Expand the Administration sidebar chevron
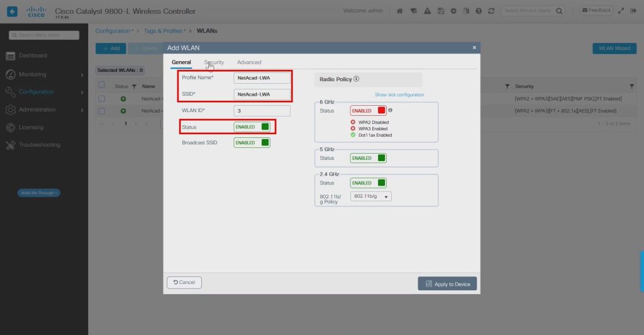 pyautogui.click(x=82, y=110)
